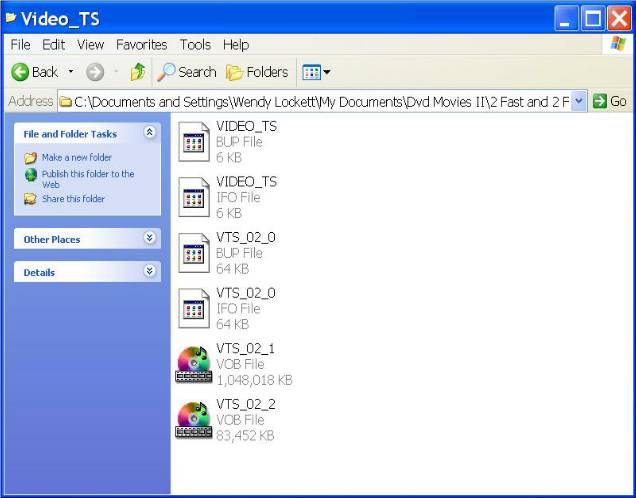The image size is (636, 498).
Task: Click the address bar path field
Action: tap(316, 101)
